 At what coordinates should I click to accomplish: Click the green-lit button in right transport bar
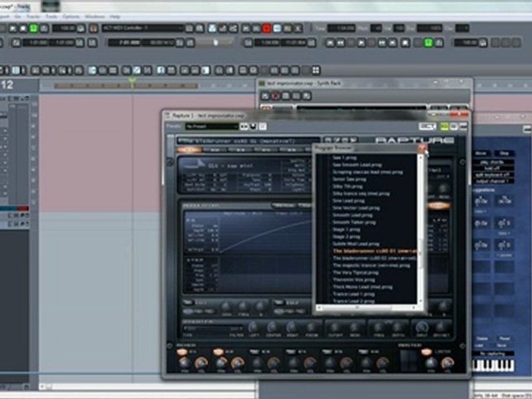coord(428,43)
